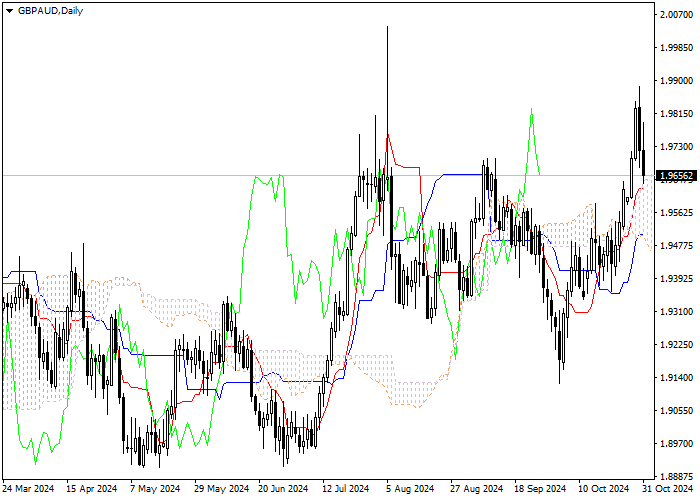The image size is (700, 500).
Task: Click price axis label 2.00700
Action: click(x=676, y=15)
